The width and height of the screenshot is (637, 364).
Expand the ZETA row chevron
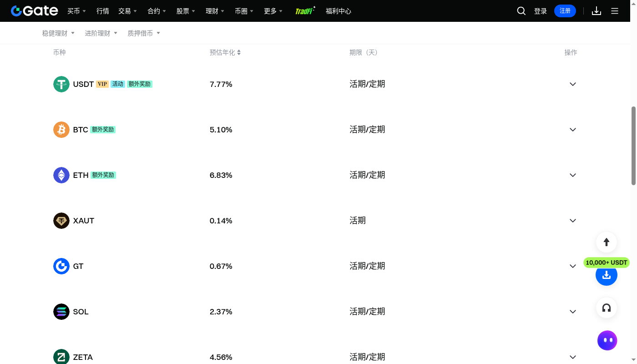[573, 357]
